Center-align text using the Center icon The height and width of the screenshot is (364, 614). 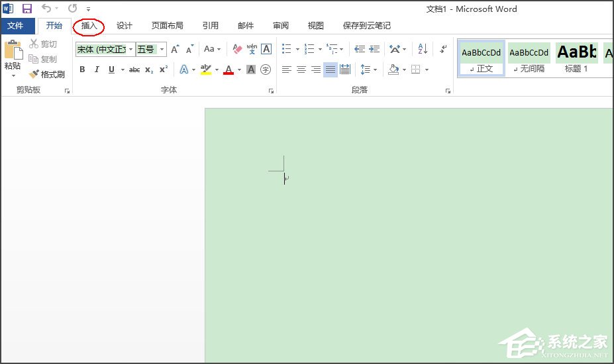[301, 69]
